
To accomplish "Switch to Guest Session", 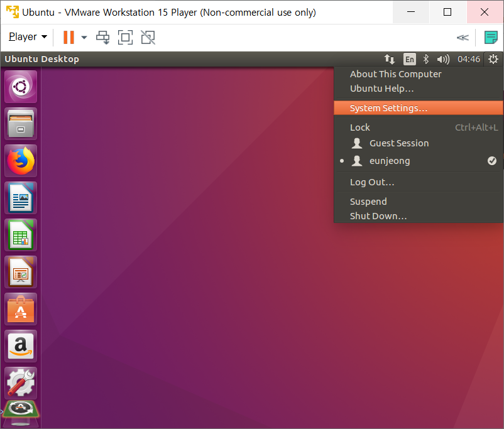I will (x=419, y=143).
